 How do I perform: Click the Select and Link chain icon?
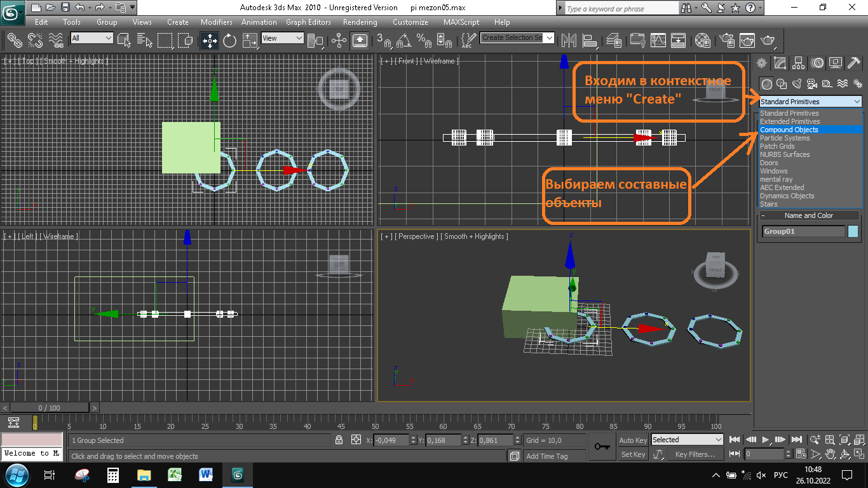click(15, 40)
